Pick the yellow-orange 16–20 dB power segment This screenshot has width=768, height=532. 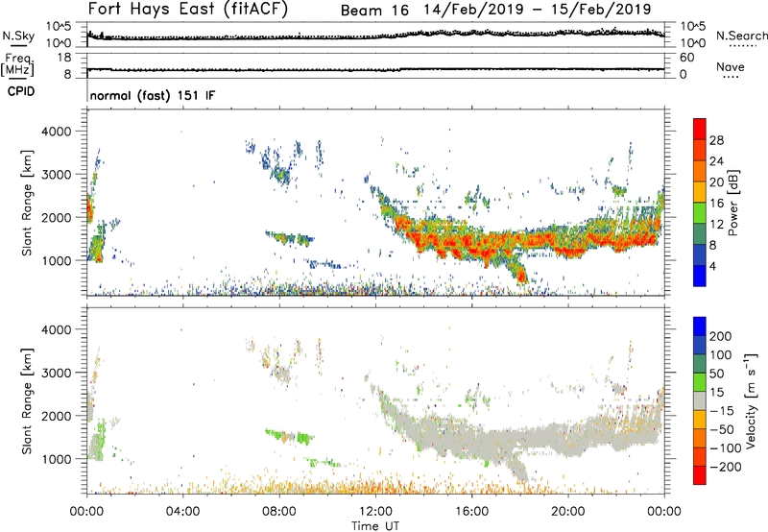point(700,191)
